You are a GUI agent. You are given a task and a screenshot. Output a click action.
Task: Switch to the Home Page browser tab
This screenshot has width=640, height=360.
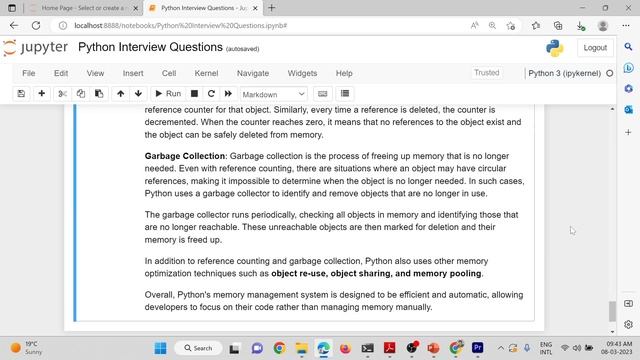point(83,8)
